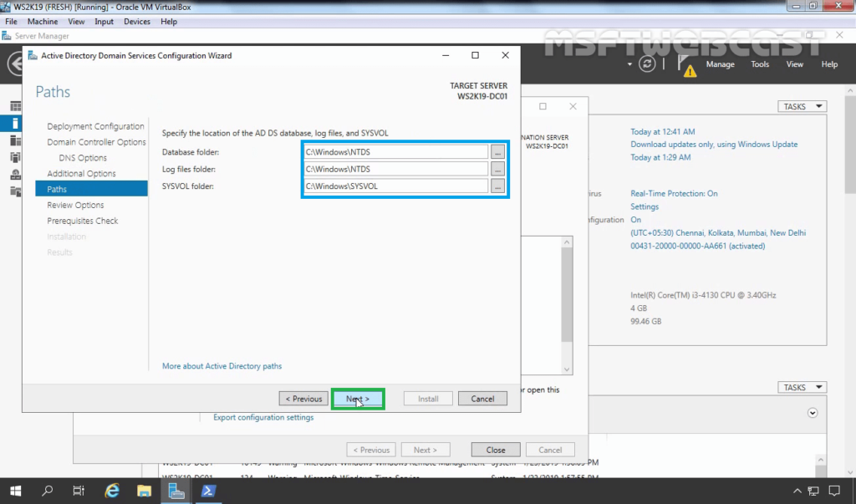Viewport: 856px width, 504px height.
Task: Browse for the SYSVOL folder path
Action: click(497, 186)
